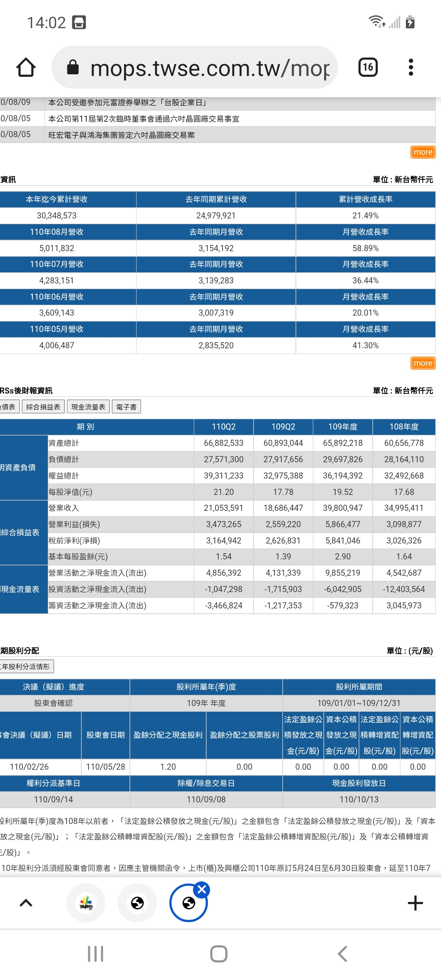Expand the bottom tab bar with the up chevron
Image resolution: width=441 pixels, height=980 pixels.
26,903
